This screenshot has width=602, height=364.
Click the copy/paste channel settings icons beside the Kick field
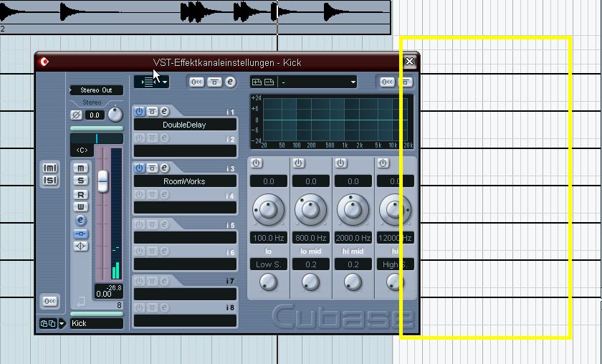(48, 323)
